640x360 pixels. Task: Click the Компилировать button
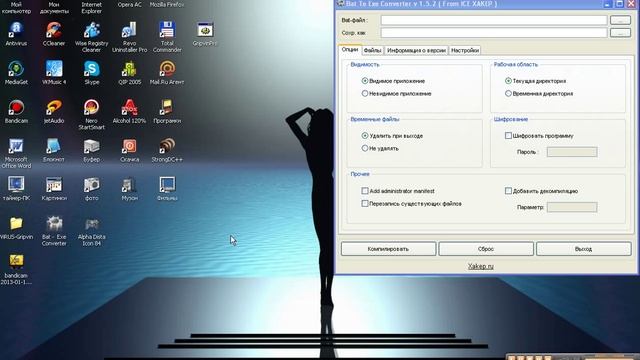pos(388,249)
